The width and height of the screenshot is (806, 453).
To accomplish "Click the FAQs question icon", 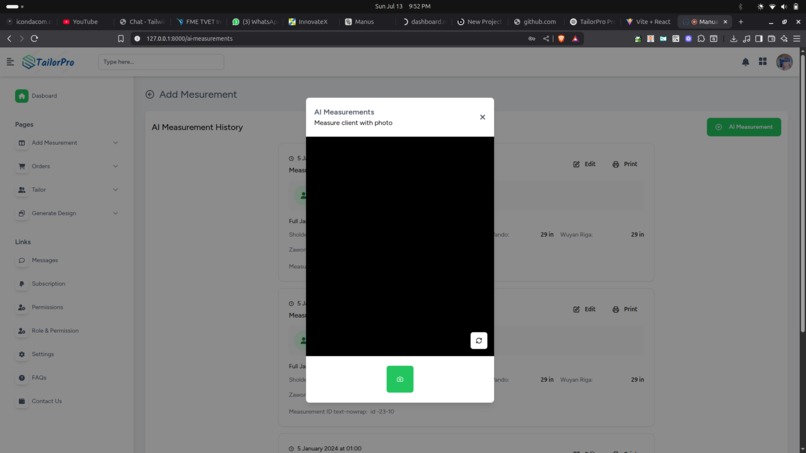I will click(x=22, y=377).
